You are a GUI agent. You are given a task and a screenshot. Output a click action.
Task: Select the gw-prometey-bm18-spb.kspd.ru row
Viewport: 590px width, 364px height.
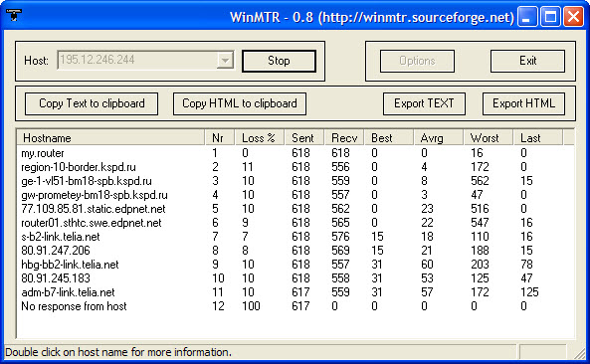click(295, 195)
